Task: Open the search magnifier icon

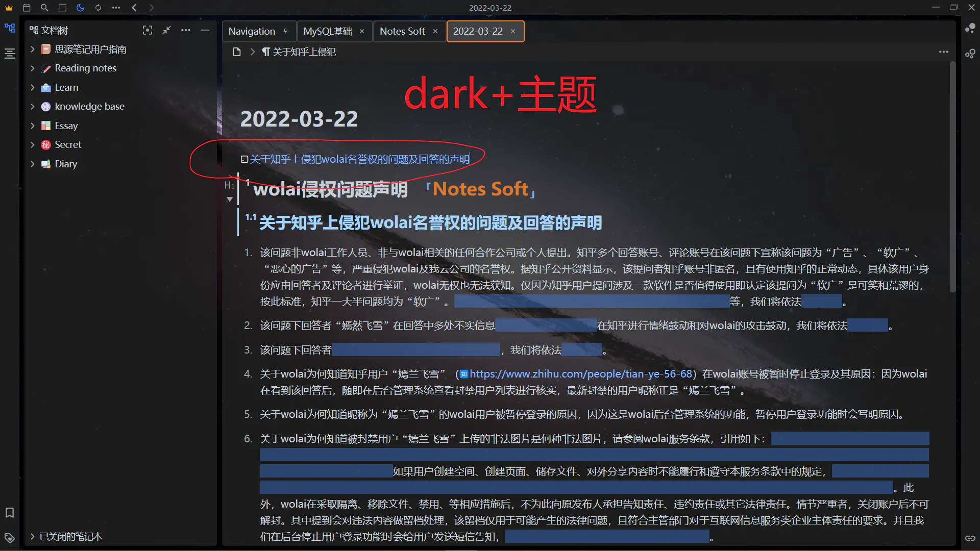Action: [x=44, y=8]
